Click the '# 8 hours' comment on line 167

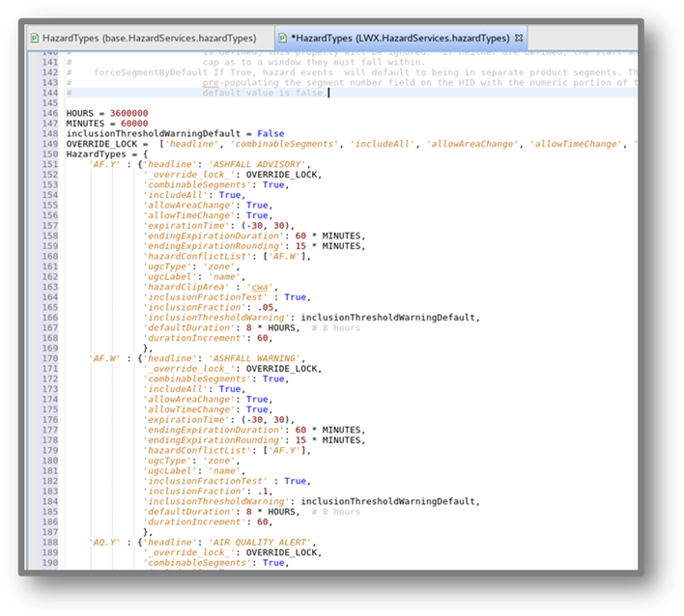[336, 328]
